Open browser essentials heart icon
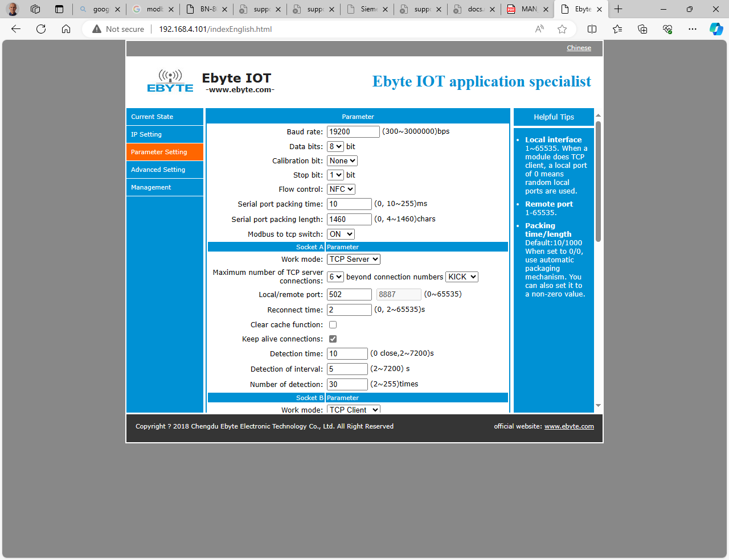The image size is (729, 560). click(x=667, y=29)
